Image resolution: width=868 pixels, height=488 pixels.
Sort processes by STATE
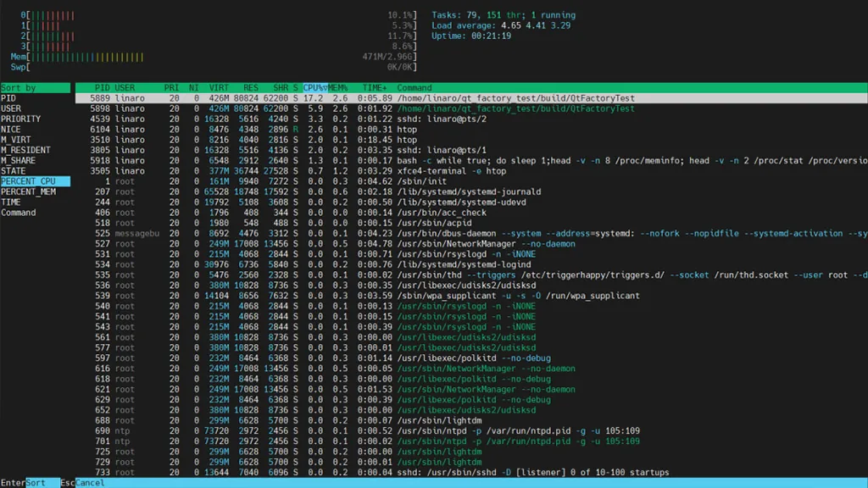tap(36, 171)
